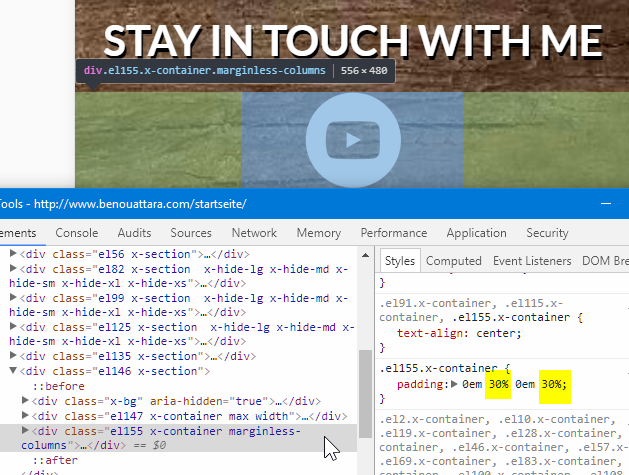Screen dimensions: 629x475
Task: Select the Performance tab
Action: [x=393, y=233]
